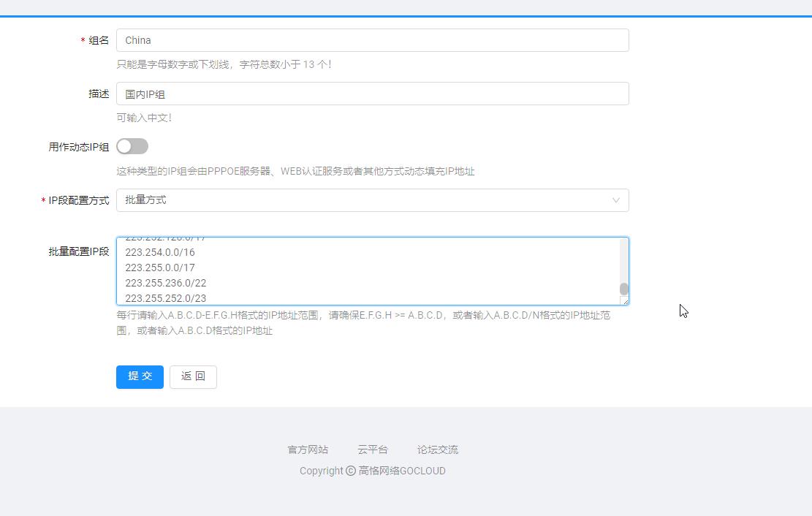
Task: Open the 官方网站 footer link
Action: tap(308, 449)
